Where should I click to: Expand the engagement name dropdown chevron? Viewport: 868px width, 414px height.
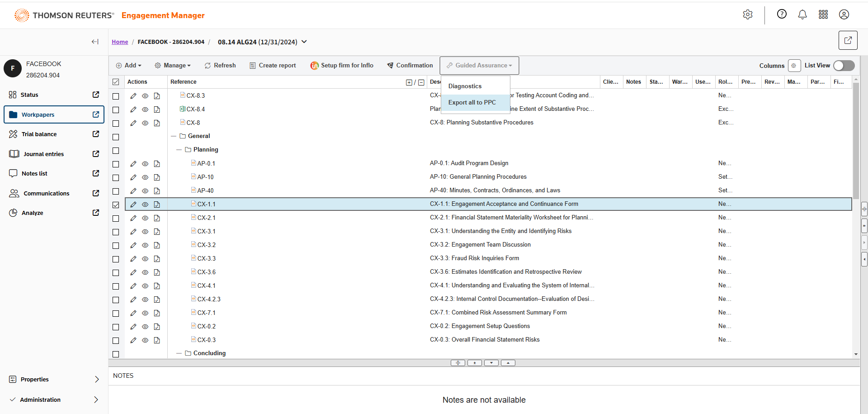tap(304, 42)
